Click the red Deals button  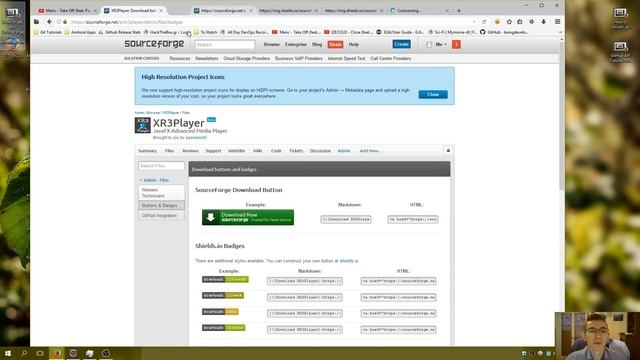[335, 44]
